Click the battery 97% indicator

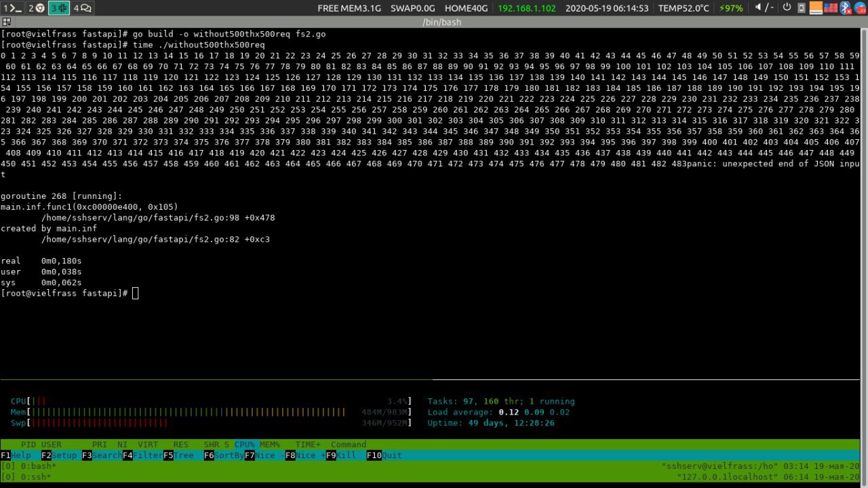[x=730, y=8]
